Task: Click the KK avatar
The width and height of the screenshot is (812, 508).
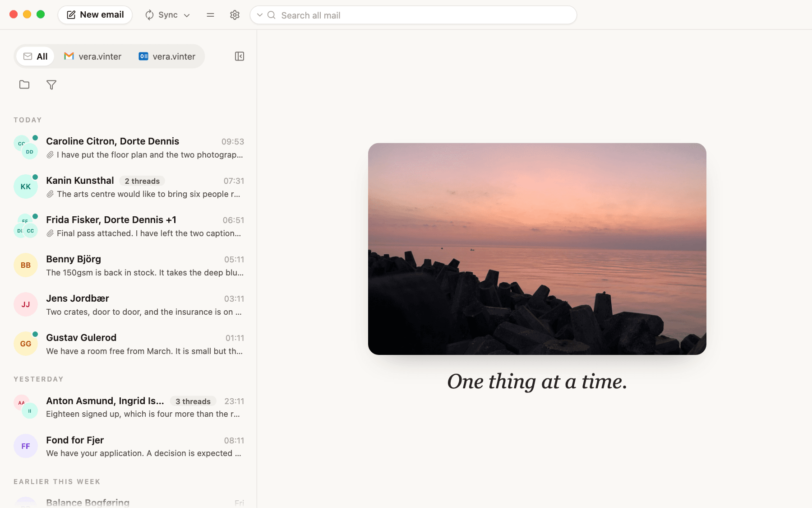Action: click(26, 187)
